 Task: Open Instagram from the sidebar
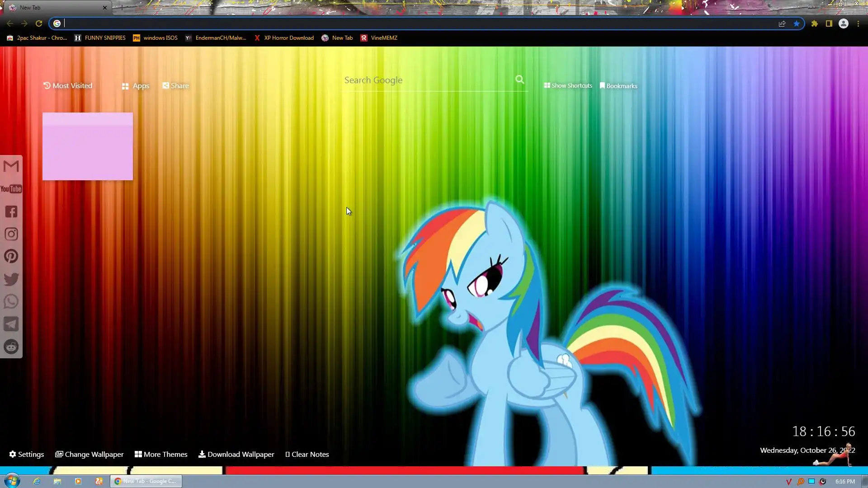tap(11, 234)
